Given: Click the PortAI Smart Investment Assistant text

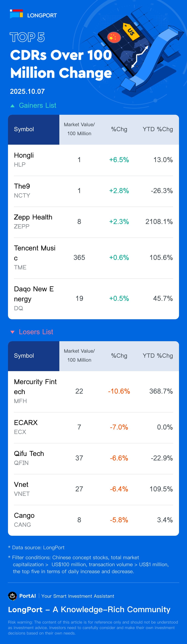Looking at the screenshot, I should click(x=77, y=596).
